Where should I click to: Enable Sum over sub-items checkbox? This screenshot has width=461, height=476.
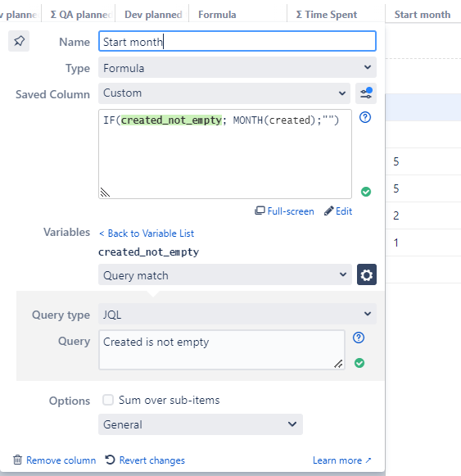tap(108, 400)
